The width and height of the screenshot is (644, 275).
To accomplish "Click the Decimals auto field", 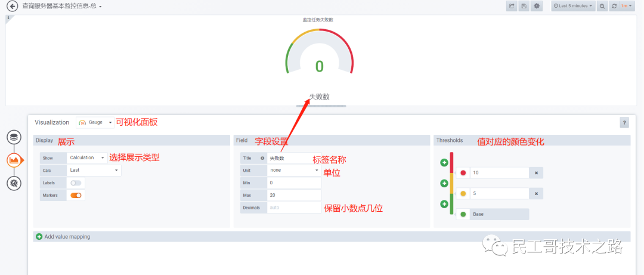I will (x=294, y=208).
